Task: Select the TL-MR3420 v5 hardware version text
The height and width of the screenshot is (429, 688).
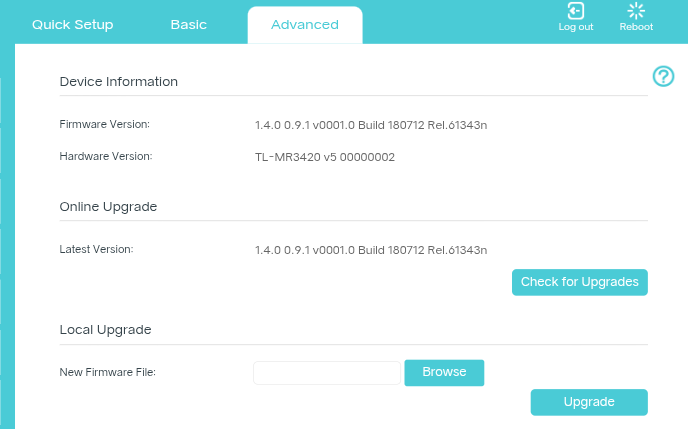Action: (325, 157)
